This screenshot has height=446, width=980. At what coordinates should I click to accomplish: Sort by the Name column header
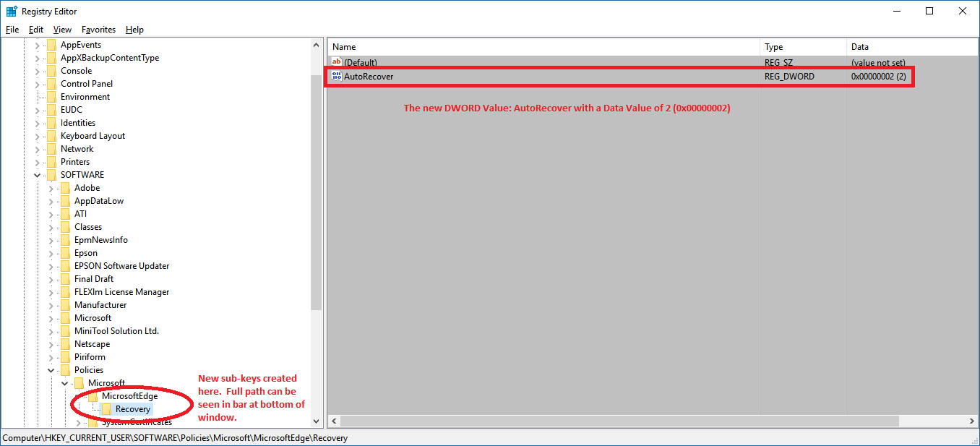[x=543, y=47]
